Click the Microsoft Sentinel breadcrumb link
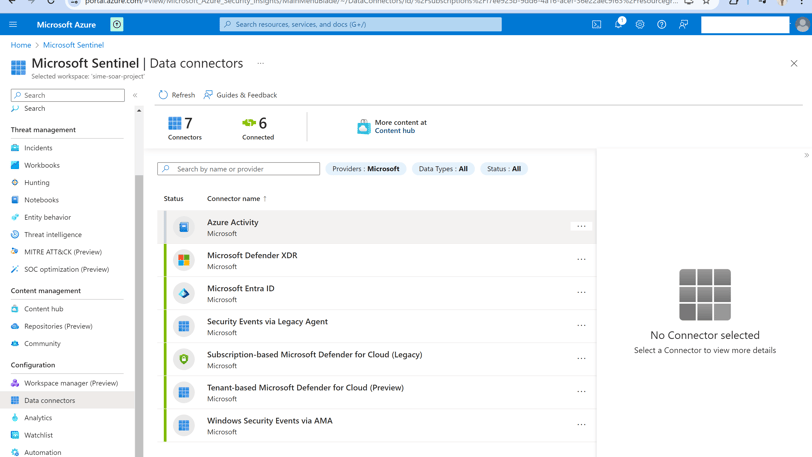 pos(74,45)
